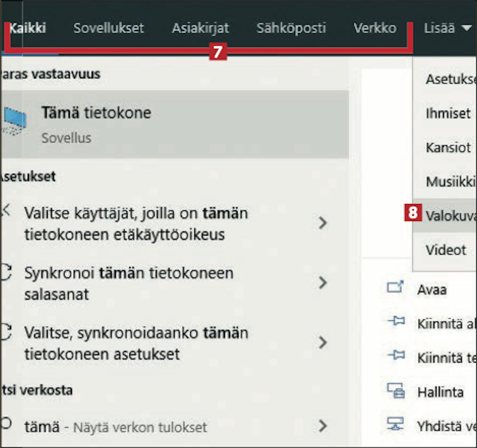Image resolution: width=477 pixels, height=448 pixels.
Task: Open the Lisää dropdown menu
Action: click(x=447, y=28)
